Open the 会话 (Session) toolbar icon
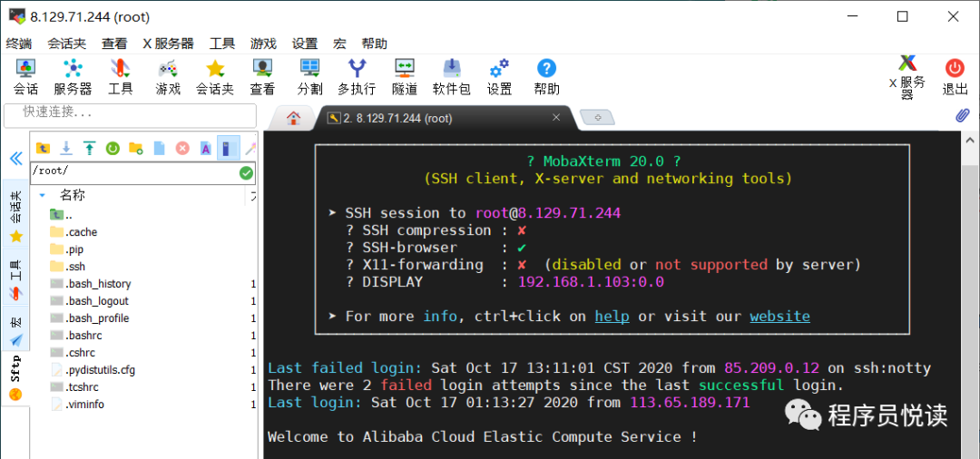Viewport: 980px width, 459px height. click(x=25, y=77)
